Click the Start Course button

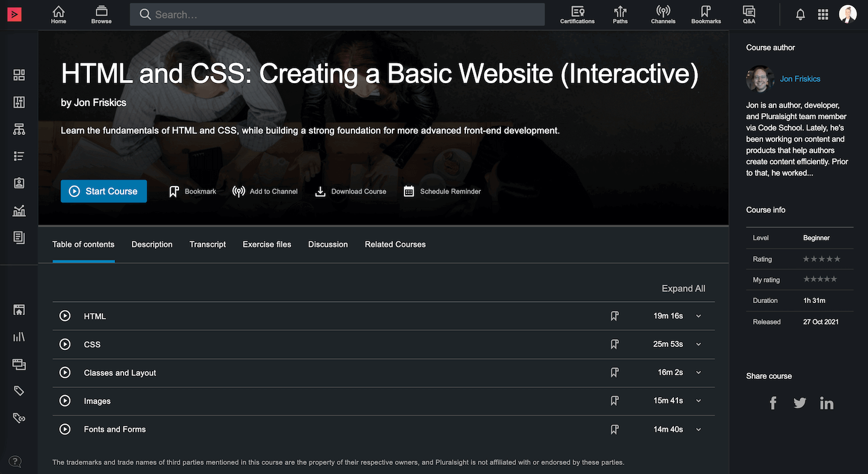pyautogui.click(x=103, y=191)
